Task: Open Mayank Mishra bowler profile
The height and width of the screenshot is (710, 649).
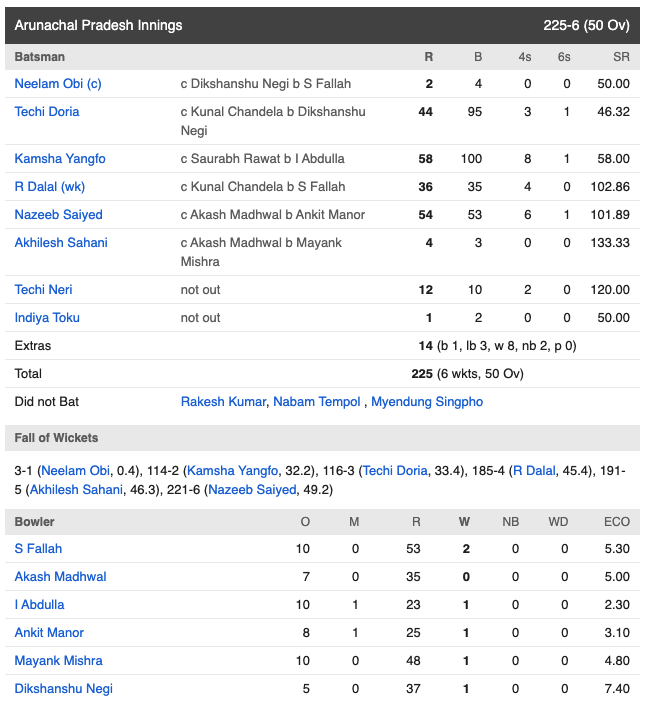Action: pyautogui.click(x=58, y=661)
